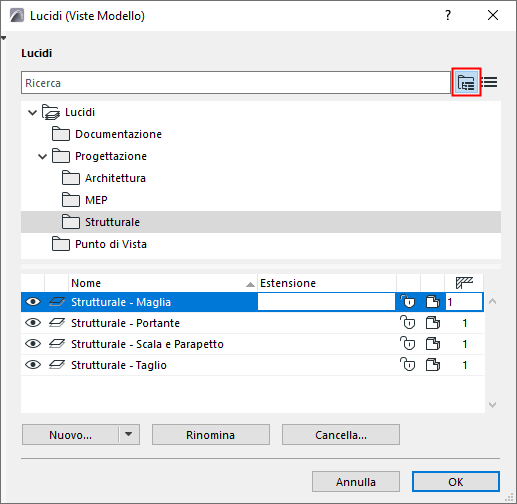Select the Strutturale - Maglia row name
517x504 pixels.
point(121,302)
